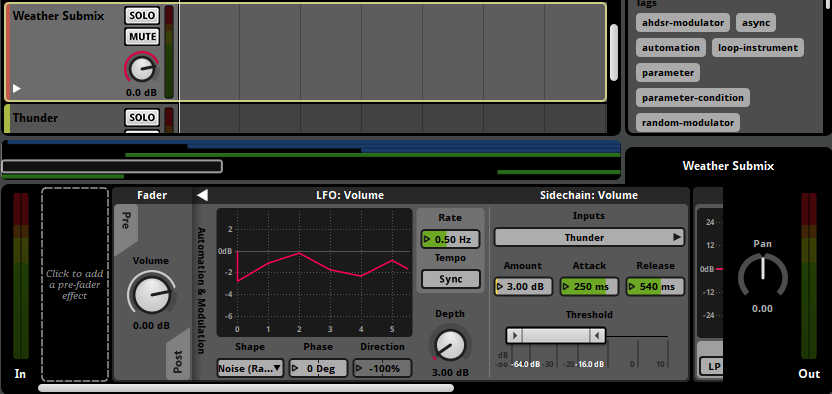Select the ahdsr-modulator tag
This screenshot has width=832, height=394.
pyautogui.click(x=683, y=23)
